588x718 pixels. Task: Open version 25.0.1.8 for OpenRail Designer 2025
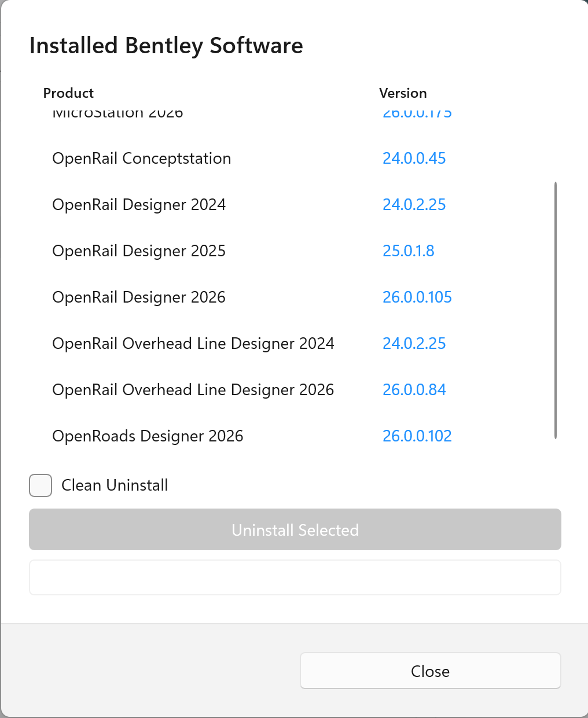[x=409, y=251]
